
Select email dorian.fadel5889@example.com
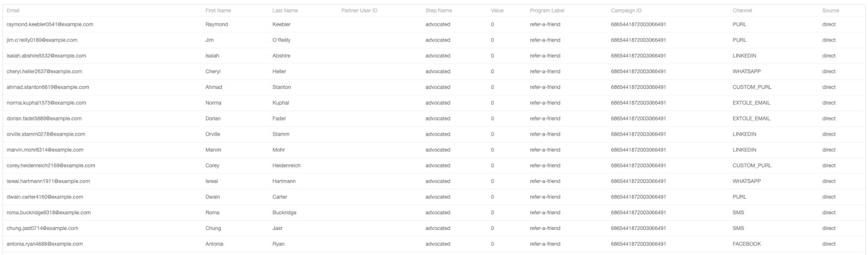(x=44, y=119)
